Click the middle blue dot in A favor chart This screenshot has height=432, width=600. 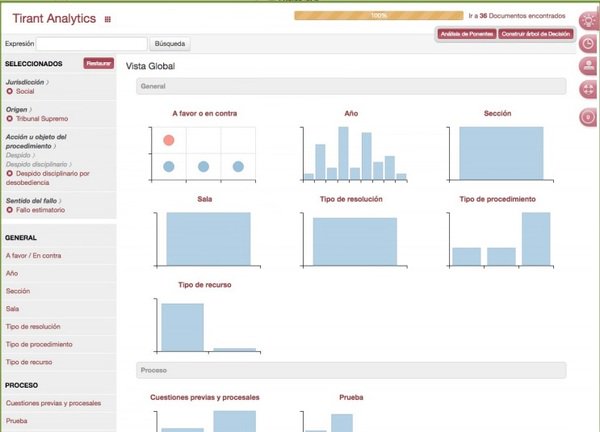(204, 166)
